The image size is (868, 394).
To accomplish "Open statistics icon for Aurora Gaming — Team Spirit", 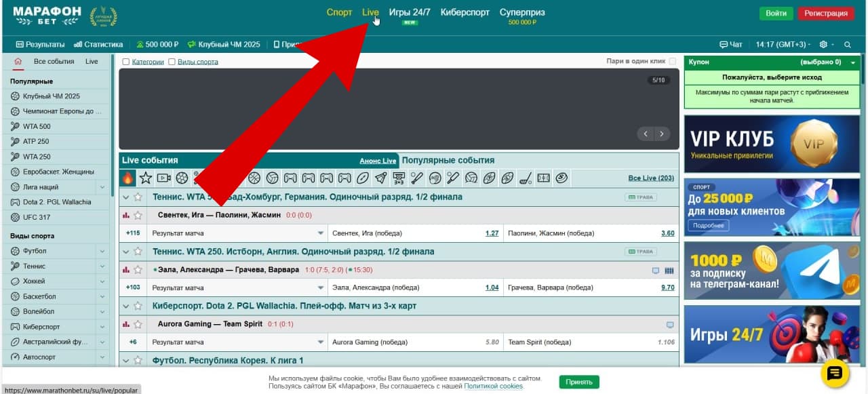I will [126, 324].
